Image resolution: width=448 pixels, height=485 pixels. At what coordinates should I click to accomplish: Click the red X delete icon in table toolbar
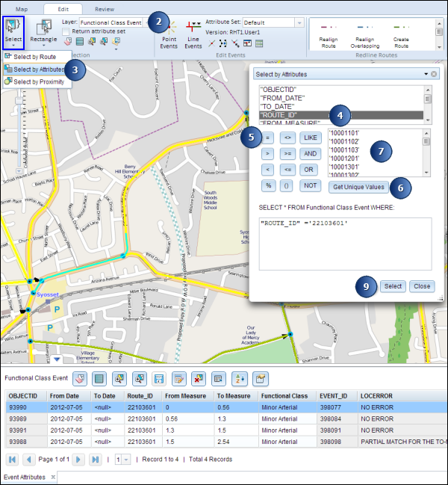point(198,380)
